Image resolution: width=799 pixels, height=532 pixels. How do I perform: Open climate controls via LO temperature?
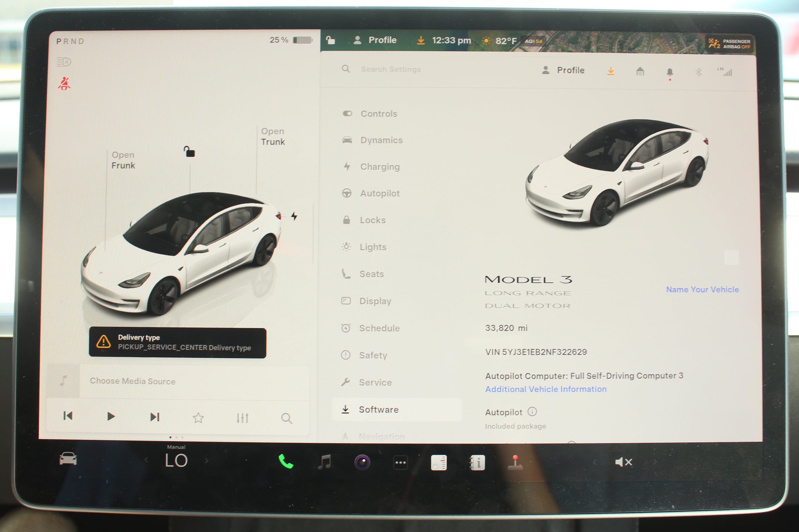coord(176,460)
